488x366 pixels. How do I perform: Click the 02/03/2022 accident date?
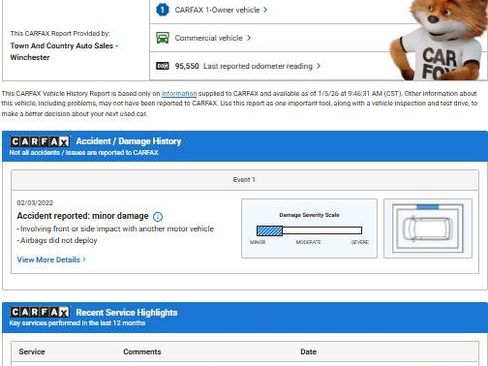(x=35, y=203)
